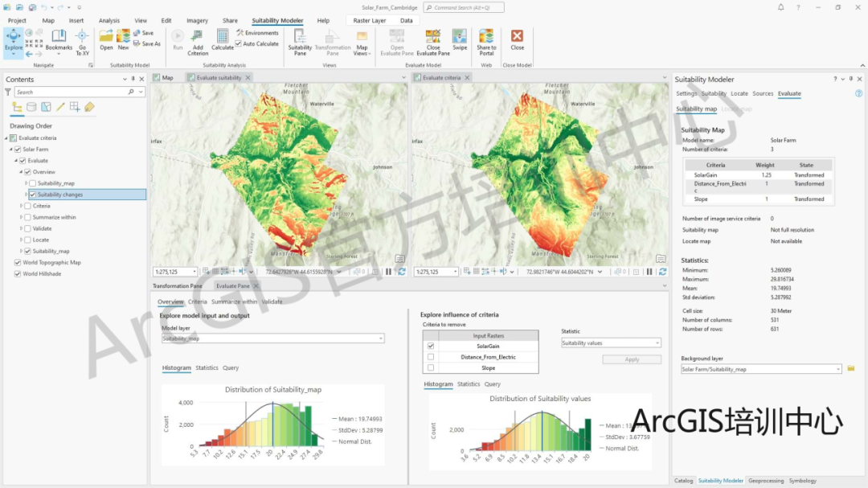Switch Contents to List By Data Source

pos(31,108)
